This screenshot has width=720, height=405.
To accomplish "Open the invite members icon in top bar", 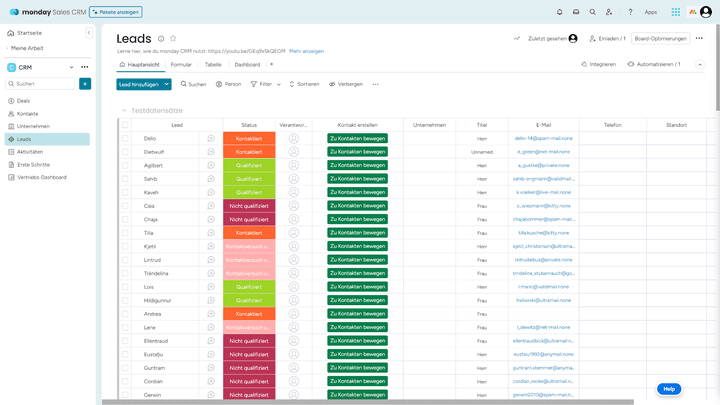I will 611,12.
